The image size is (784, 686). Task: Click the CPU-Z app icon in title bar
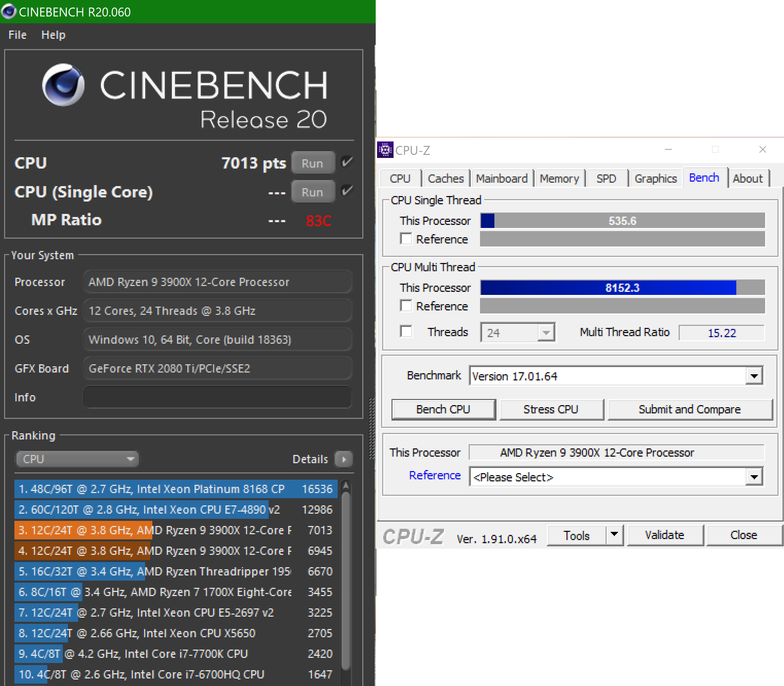[385, 150]
